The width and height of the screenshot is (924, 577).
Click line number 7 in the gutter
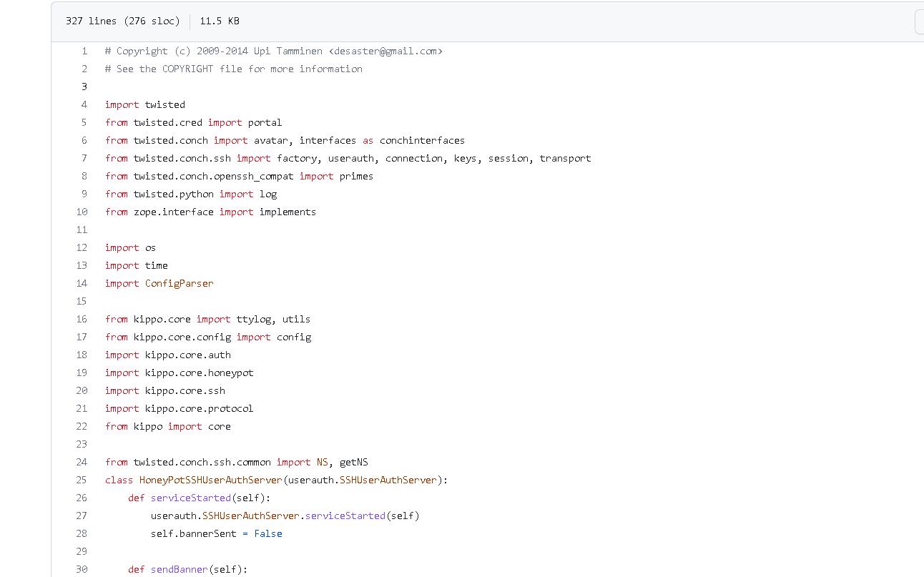[84, 158]
